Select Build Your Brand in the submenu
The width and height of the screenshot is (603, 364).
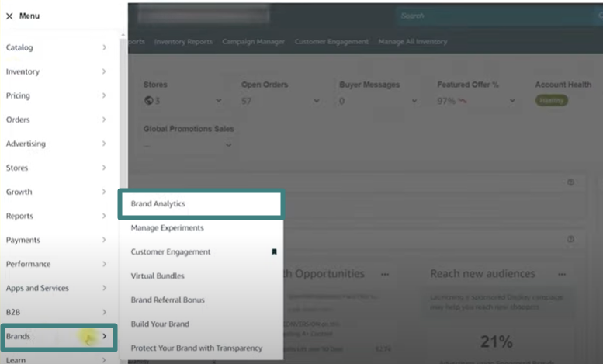point(160,324)
